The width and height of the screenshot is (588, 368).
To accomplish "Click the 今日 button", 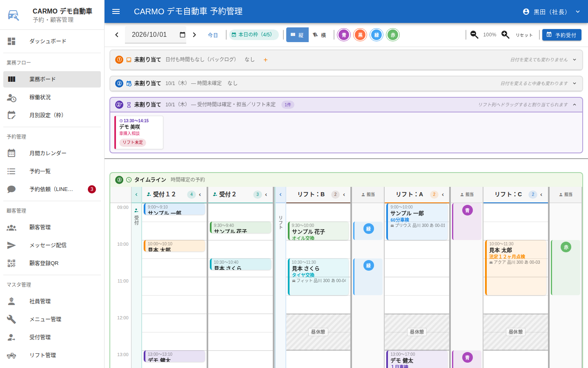I will click(213, 35).
